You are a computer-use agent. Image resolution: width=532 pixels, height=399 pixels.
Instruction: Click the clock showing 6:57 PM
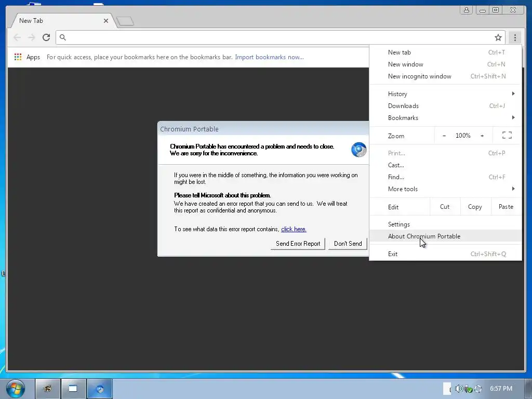[501, 389]
